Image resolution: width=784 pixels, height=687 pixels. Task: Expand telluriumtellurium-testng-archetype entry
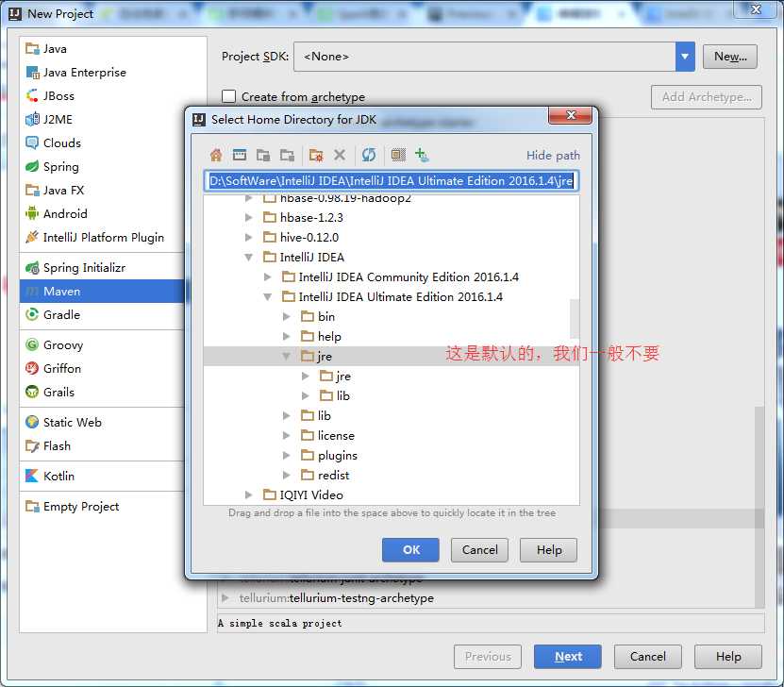click(225, 598)
